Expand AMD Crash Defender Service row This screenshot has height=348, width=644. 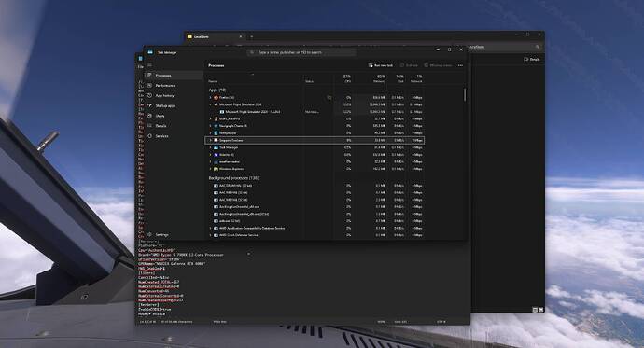click(211, 235)
